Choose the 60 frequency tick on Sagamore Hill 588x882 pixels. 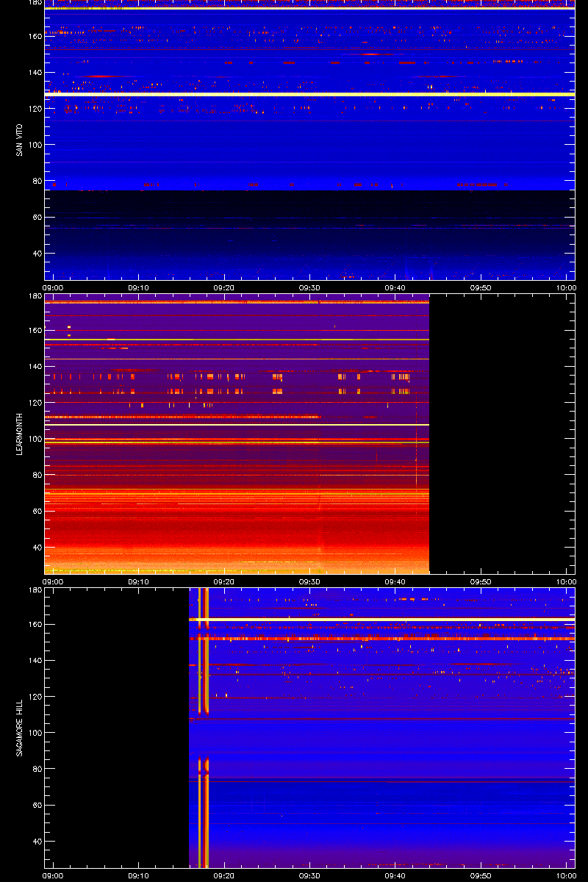pyautogui.click(x=36, y=805)
